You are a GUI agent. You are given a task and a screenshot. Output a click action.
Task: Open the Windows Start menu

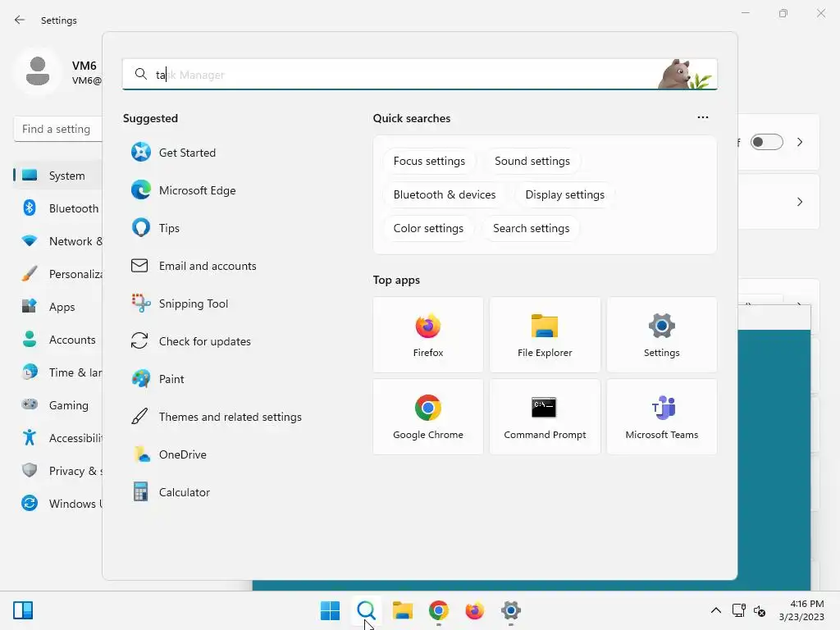(330, 610)
